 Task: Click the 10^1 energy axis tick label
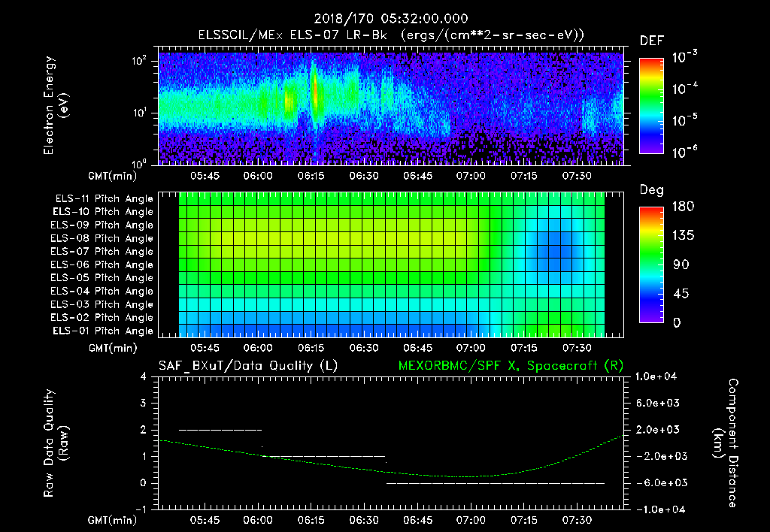(139, 113)
